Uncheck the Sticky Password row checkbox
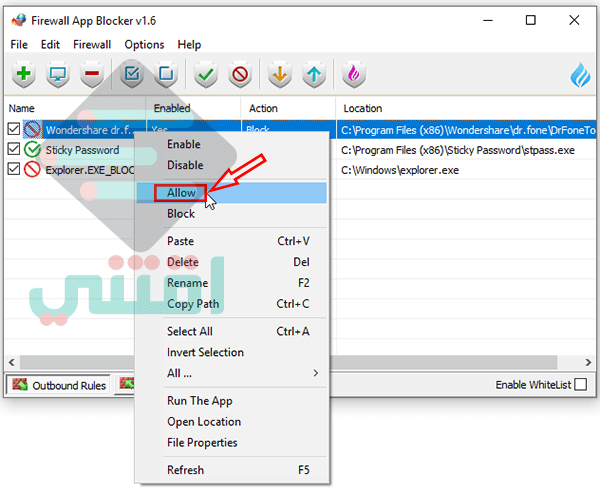The width and height of the screenshot is (600, 494). (x=13, y=149)
